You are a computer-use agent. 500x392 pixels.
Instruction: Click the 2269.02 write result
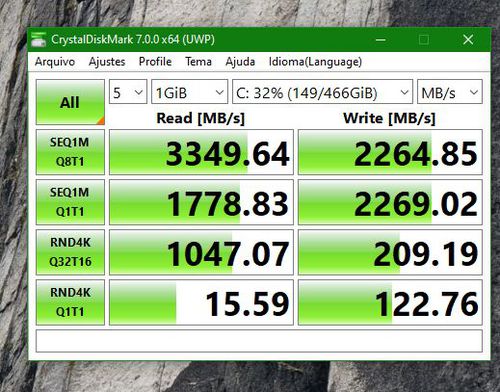click(390, 202)
